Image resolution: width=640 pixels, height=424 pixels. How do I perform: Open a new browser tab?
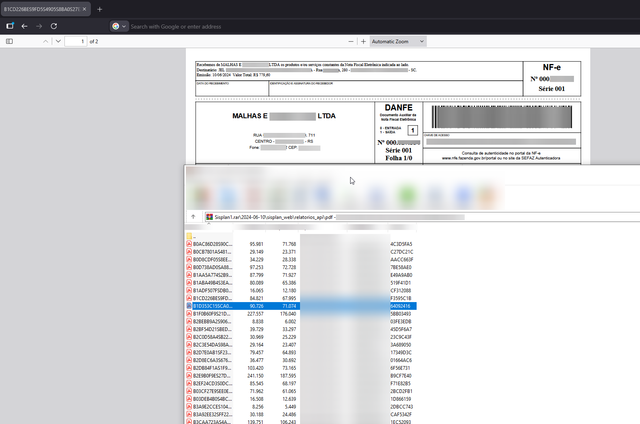point(100,9)
